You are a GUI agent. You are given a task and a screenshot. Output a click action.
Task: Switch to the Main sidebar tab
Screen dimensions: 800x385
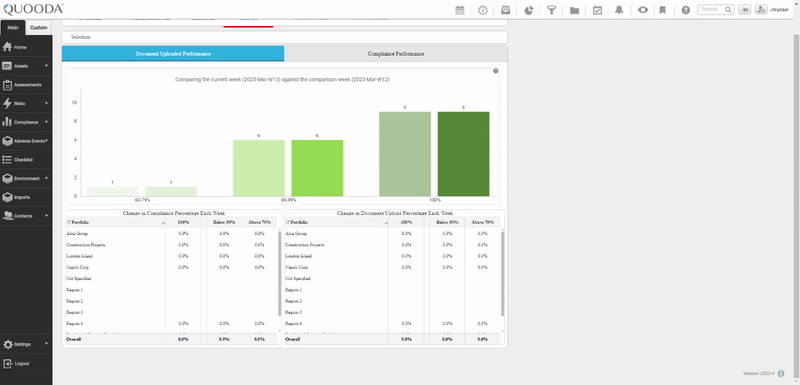tap(13, 28)
